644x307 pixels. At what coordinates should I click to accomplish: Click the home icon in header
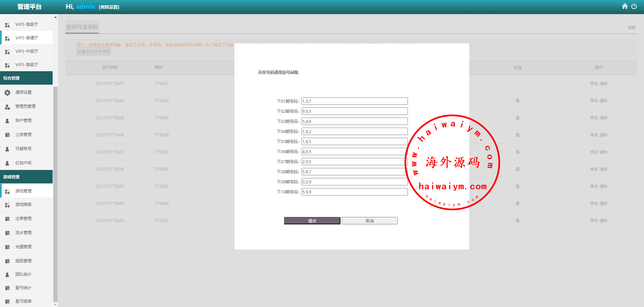point(625,6)
